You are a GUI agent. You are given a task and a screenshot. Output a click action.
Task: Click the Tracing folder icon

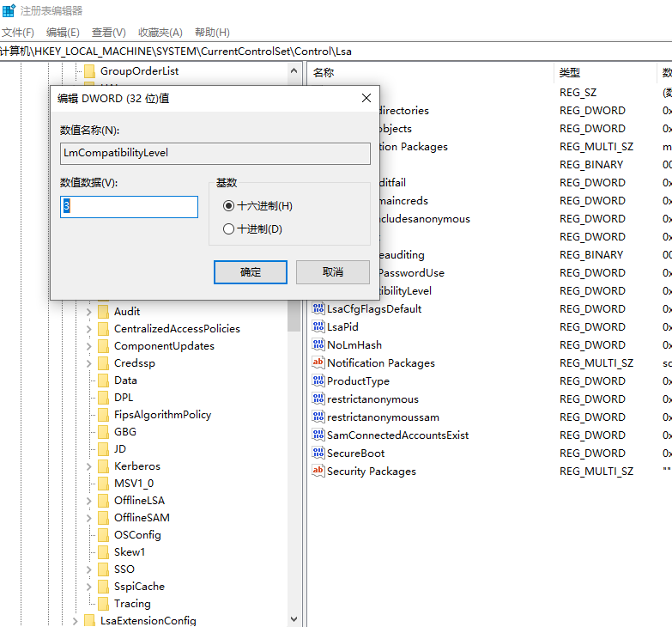103,604
